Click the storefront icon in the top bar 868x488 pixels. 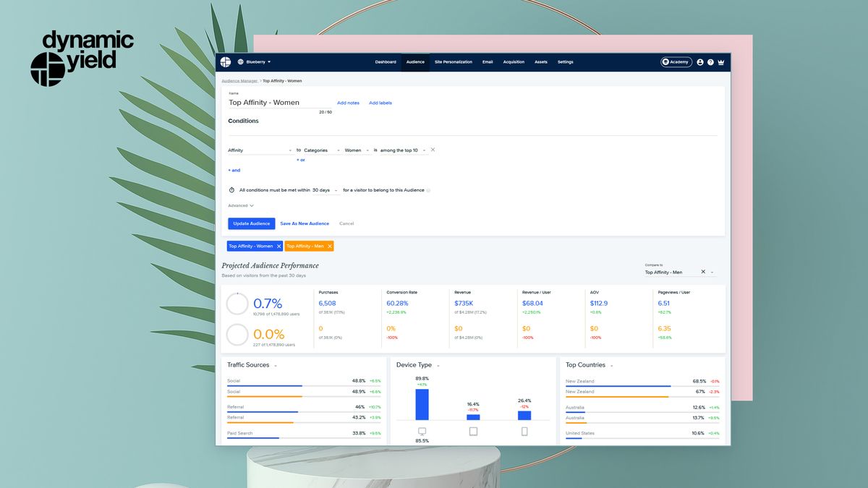point(720,62)
